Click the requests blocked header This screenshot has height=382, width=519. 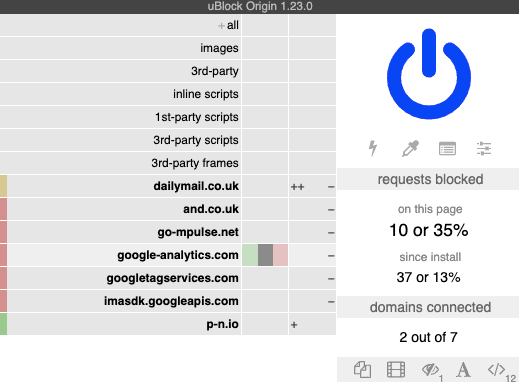pos(428,179)
